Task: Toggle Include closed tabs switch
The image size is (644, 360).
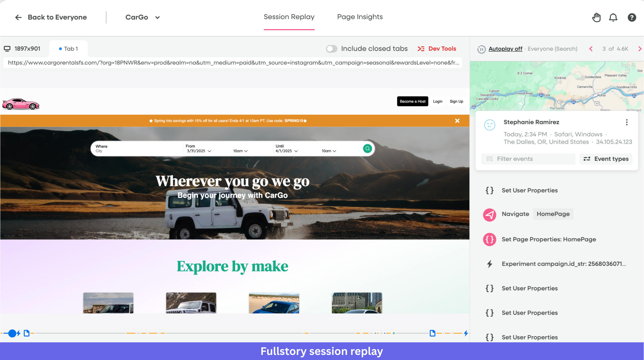Action: click(332, 49)
